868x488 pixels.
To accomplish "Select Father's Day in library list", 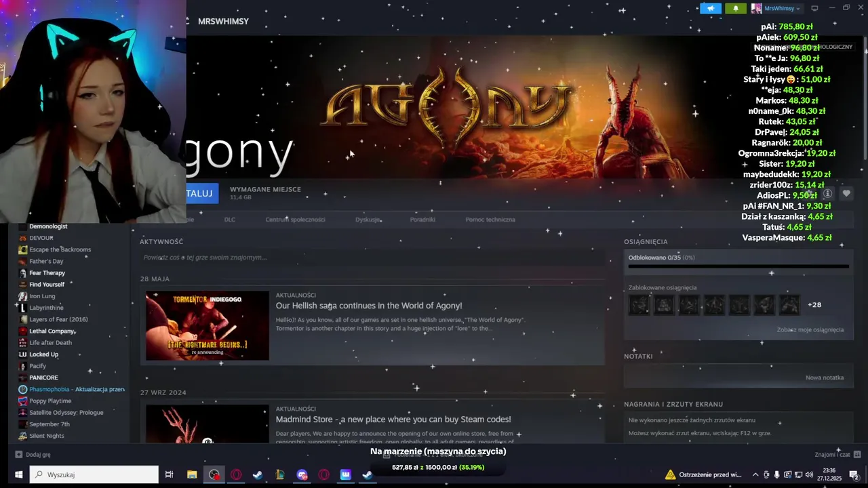I will 46,261.
